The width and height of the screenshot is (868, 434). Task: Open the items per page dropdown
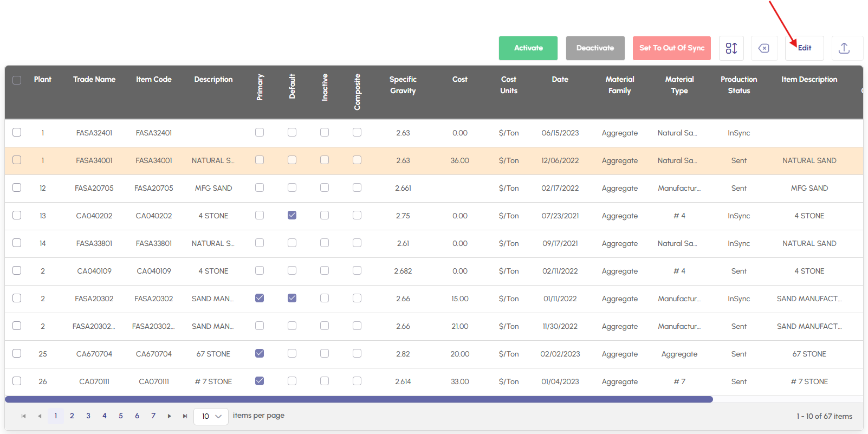(211, 416)
